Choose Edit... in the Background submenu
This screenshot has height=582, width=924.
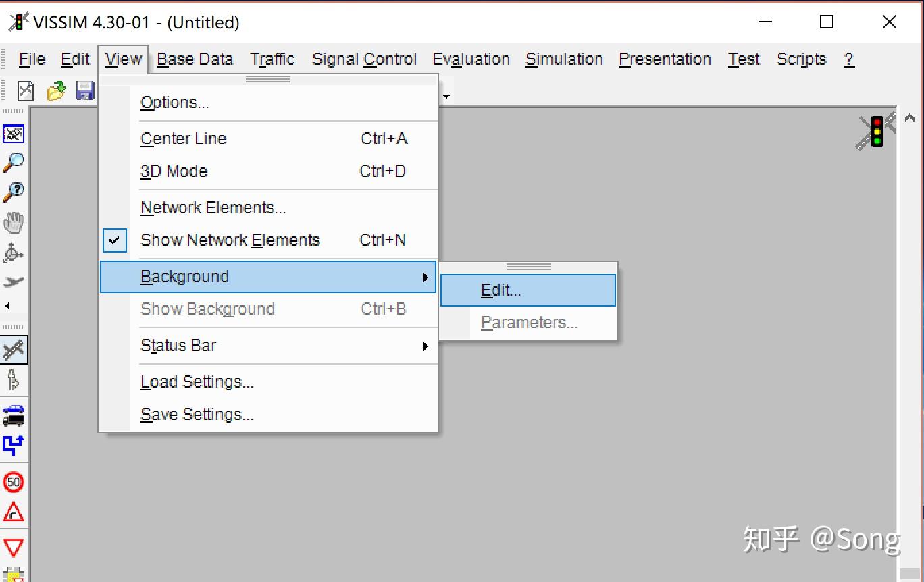tap(501, 290)
